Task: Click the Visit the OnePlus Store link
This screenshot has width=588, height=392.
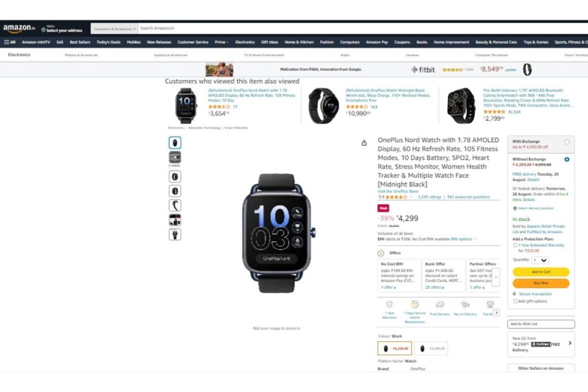Action: point(397,191)
